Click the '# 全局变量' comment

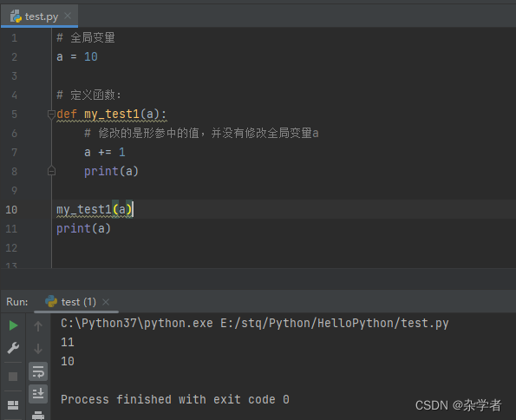86,37
